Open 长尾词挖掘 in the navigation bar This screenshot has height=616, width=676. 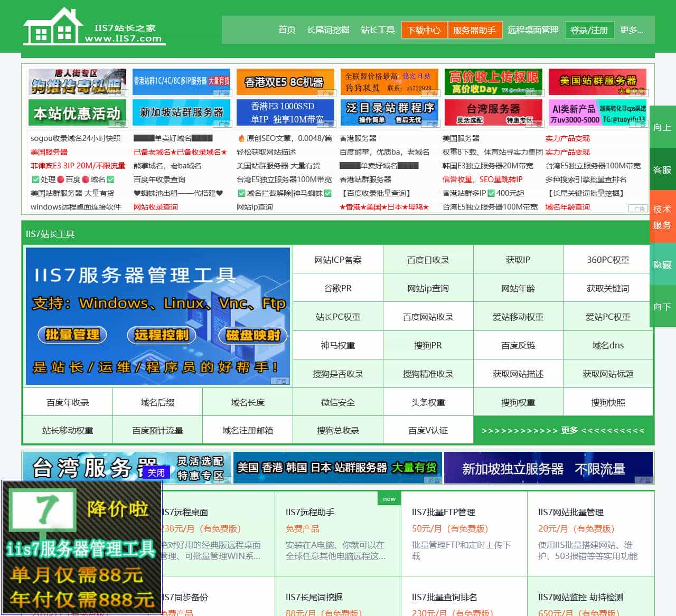[328, 30]
